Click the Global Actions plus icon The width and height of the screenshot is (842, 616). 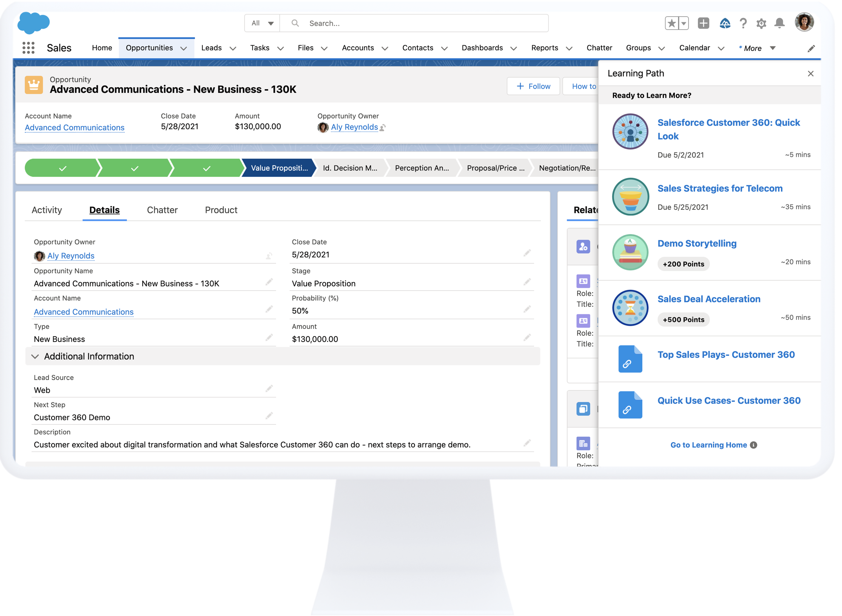703,23
